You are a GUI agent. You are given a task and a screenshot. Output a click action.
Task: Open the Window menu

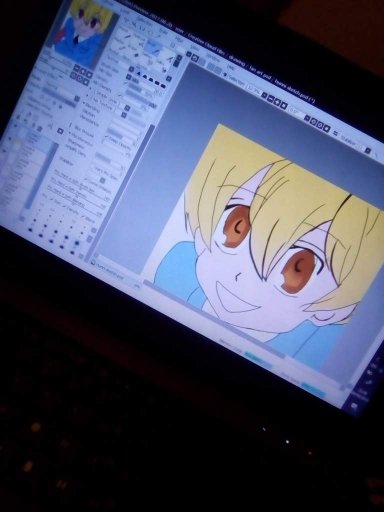point(212,57)
